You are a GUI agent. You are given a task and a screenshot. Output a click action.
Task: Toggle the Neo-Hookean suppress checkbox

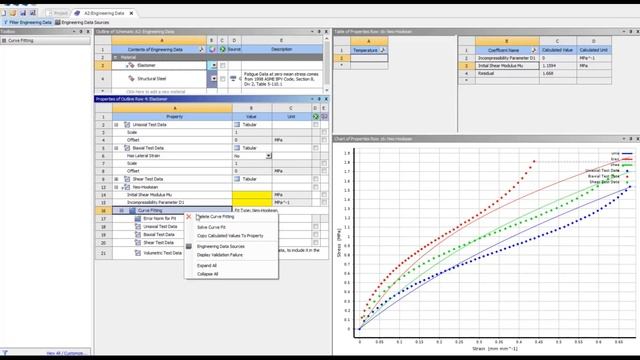[x=316, y=187]
